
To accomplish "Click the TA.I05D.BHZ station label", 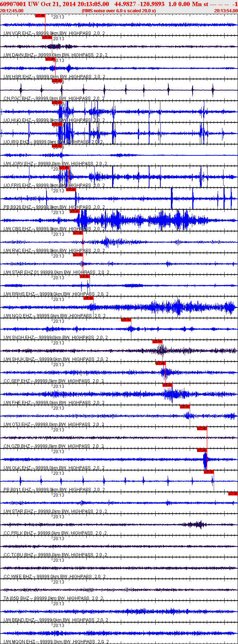I will [17, 598].
